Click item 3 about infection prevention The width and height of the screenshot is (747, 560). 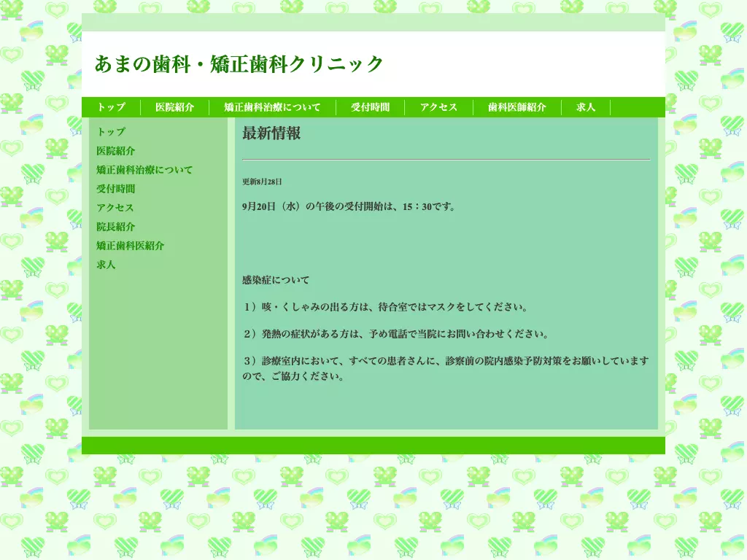coord(446,368)
